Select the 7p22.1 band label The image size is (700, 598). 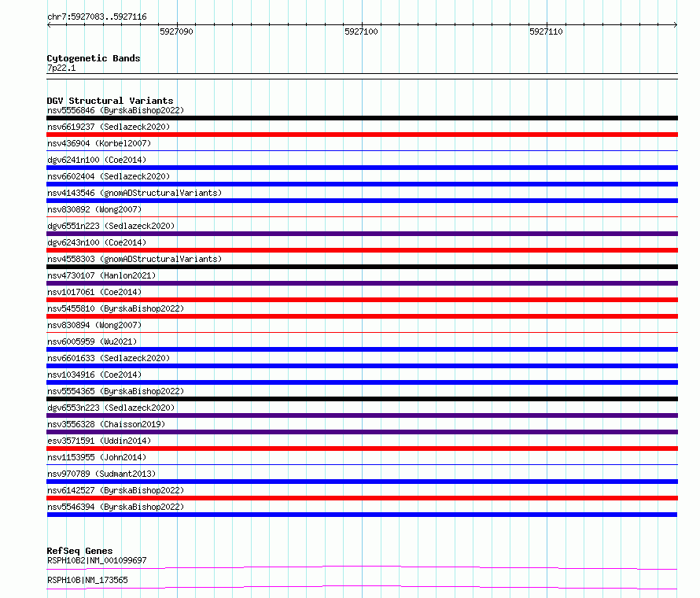61,68
